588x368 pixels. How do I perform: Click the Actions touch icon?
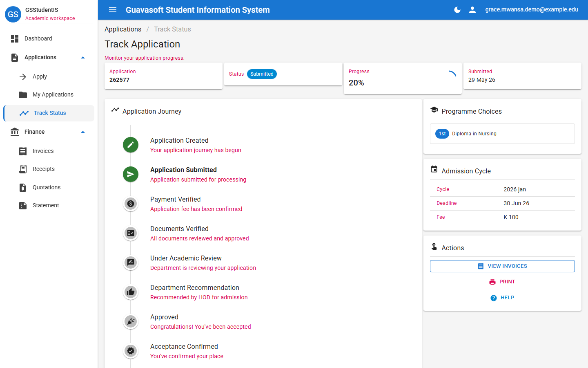(x=434, y=247)
